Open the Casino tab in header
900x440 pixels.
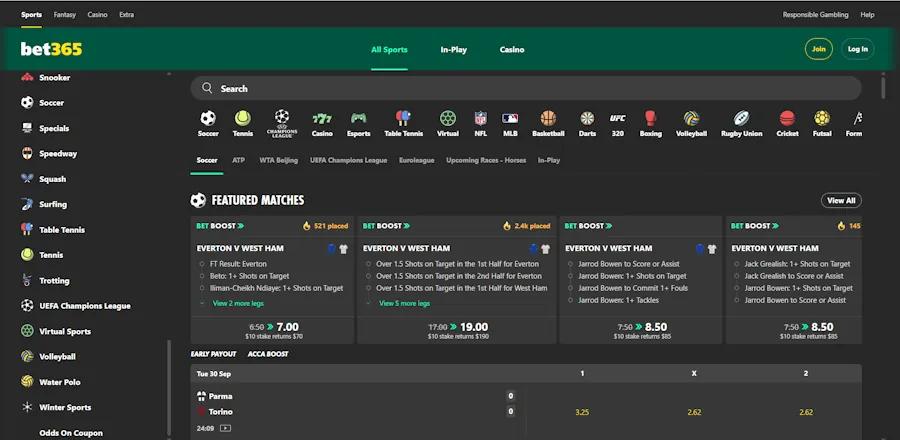(x=512, y=49)
